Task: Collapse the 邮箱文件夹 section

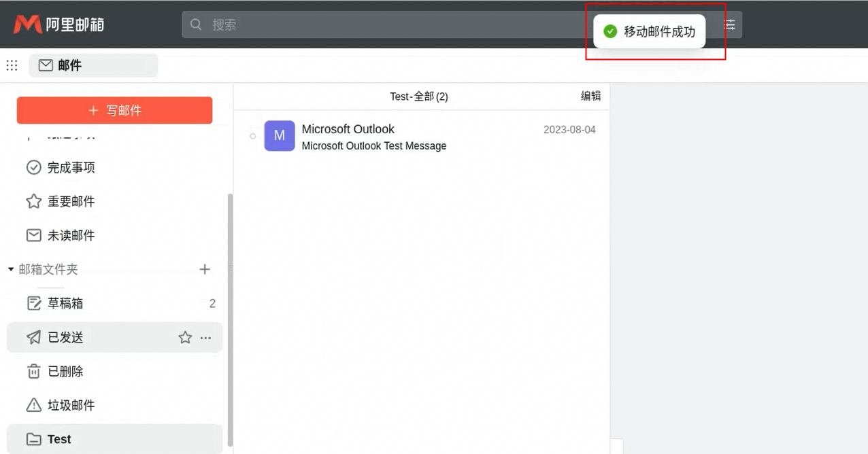Action: 11,270
